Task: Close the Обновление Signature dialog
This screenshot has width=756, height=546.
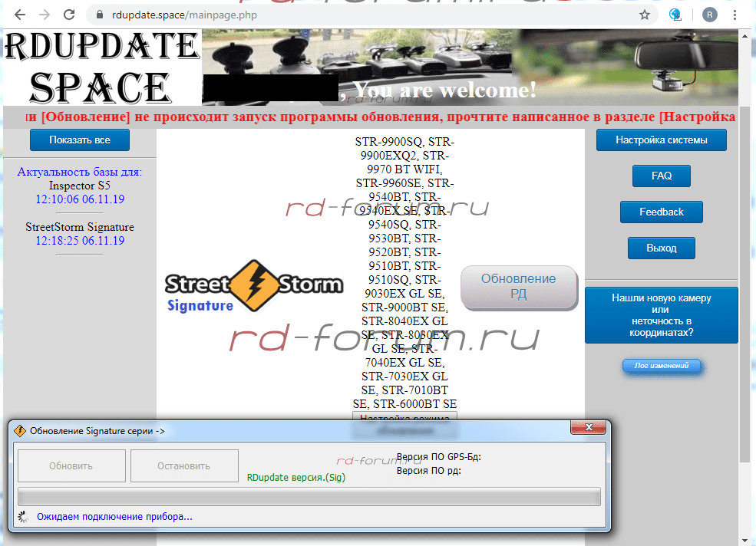Action: pos(588,427)
